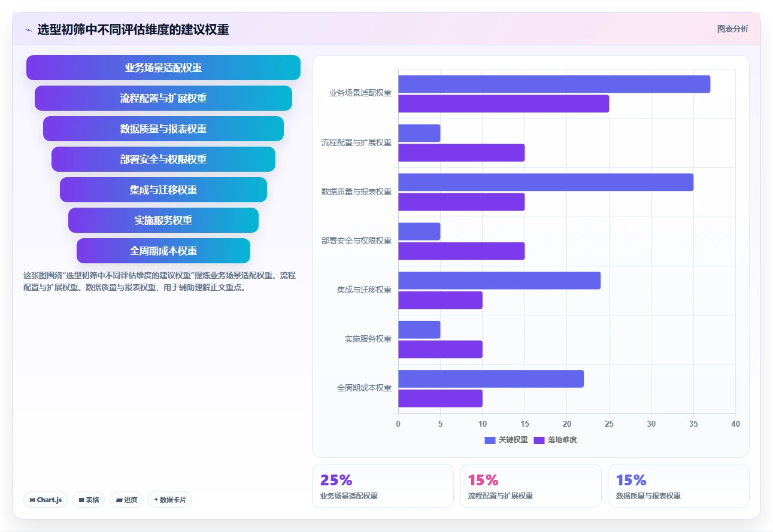The image size is (773, 532).
Task: Click 关键权重 bar for 全周期成本权重
Action: coord(491,379)
